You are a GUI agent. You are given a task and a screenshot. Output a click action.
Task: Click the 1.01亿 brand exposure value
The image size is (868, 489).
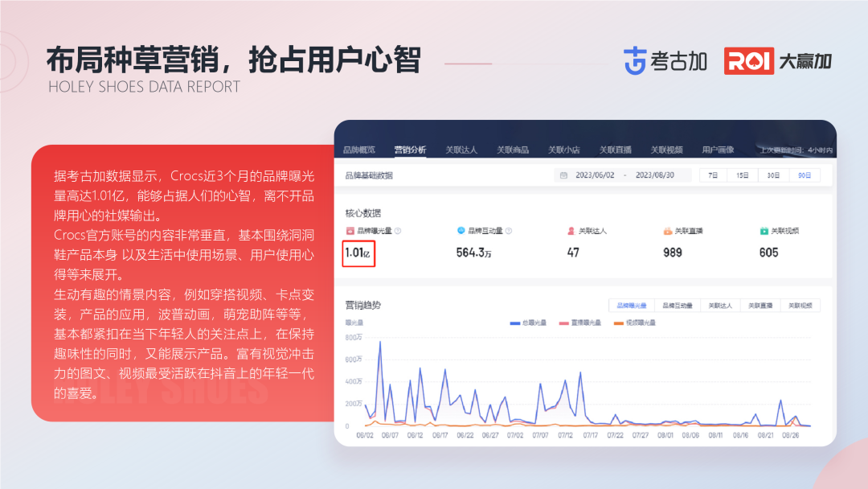tap(358, 253)
